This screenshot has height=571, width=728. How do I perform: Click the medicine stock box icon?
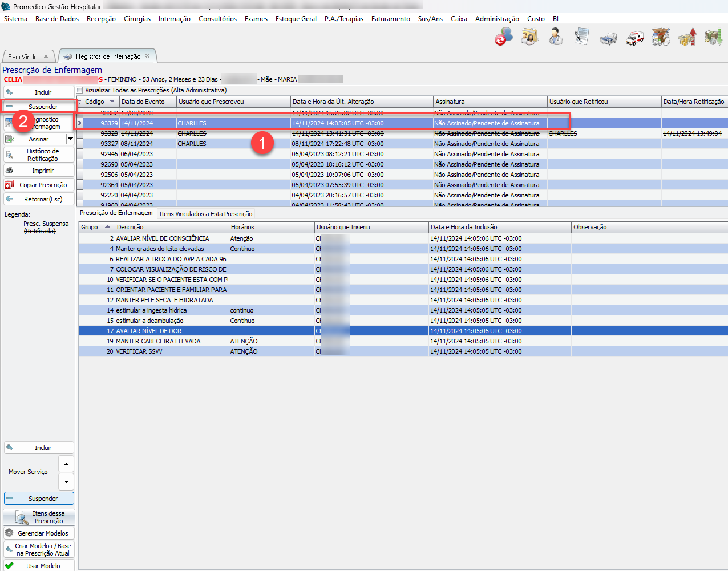pyautogui.click(x=661, y=38)
